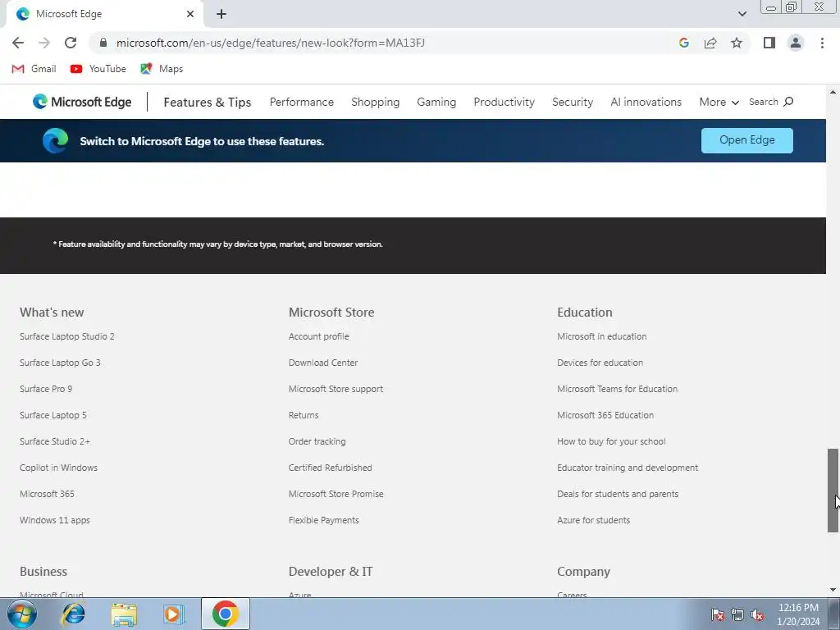The image size is (840, 630).
Task: Open Copilot in Windows link
Action: pyautogui.click(x=59, y=468)
